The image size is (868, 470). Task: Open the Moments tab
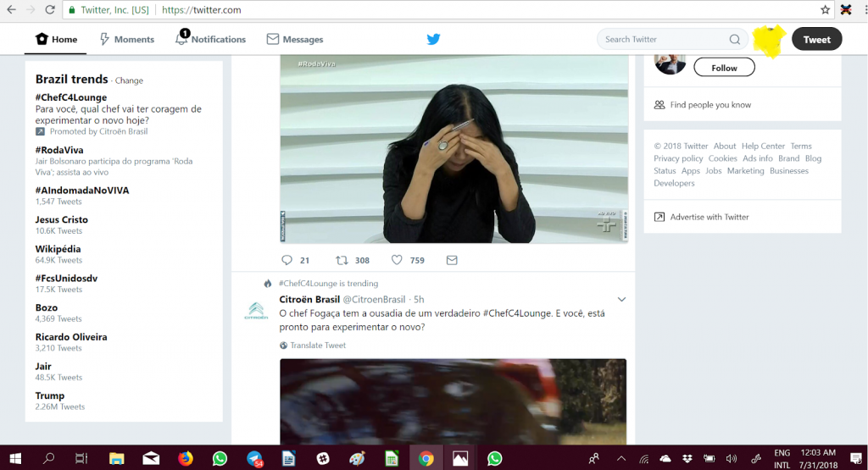[x=126, y=39]
